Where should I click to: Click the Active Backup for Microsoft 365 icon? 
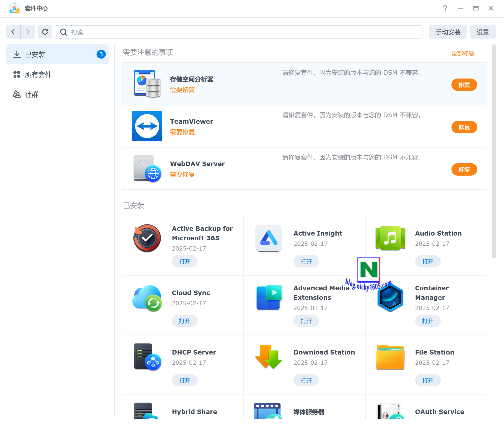(147, 238)
